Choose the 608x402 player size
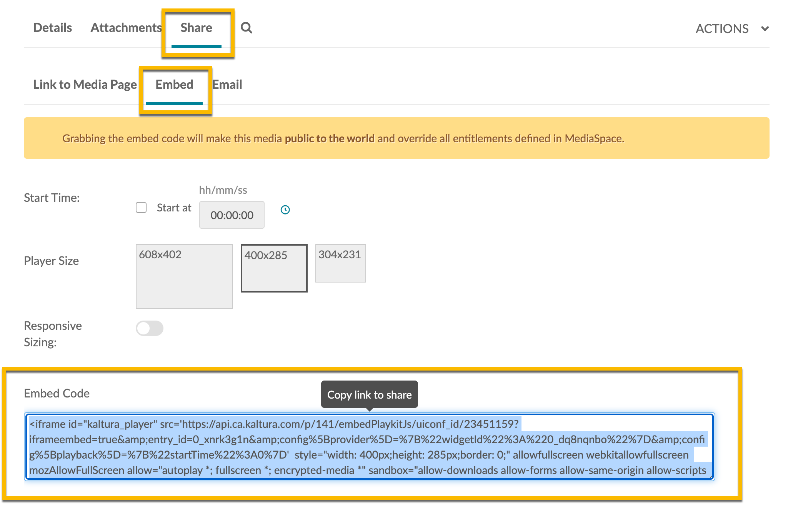803x532 pixels. coord(184,276)
